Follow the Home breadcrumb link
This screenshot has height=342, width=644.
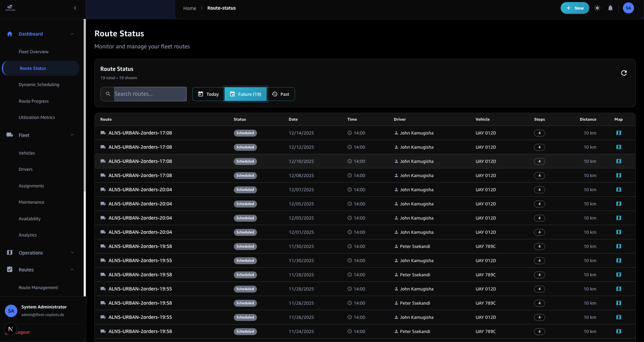tap(190, 8)
